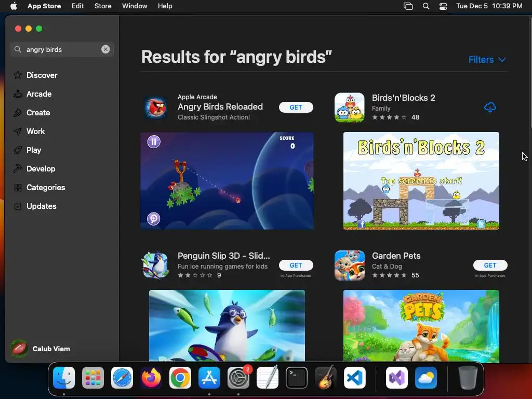Open TextEdit from the Dock
This screenshot has width=532, height=399.
[x=268, y=378]
